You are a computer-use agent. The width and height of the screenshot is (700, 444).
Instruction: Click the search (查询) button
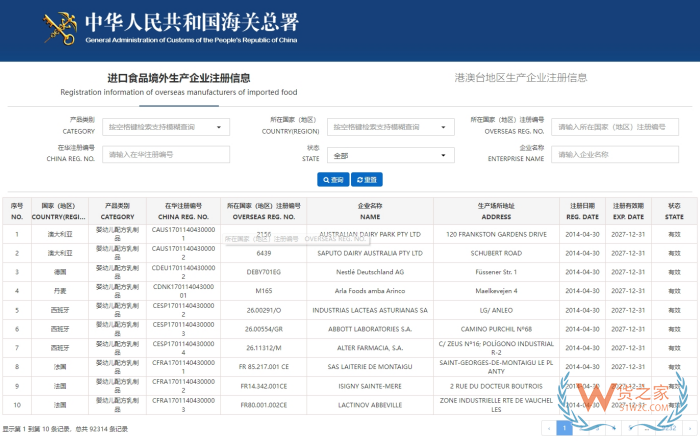coord(333,179)
